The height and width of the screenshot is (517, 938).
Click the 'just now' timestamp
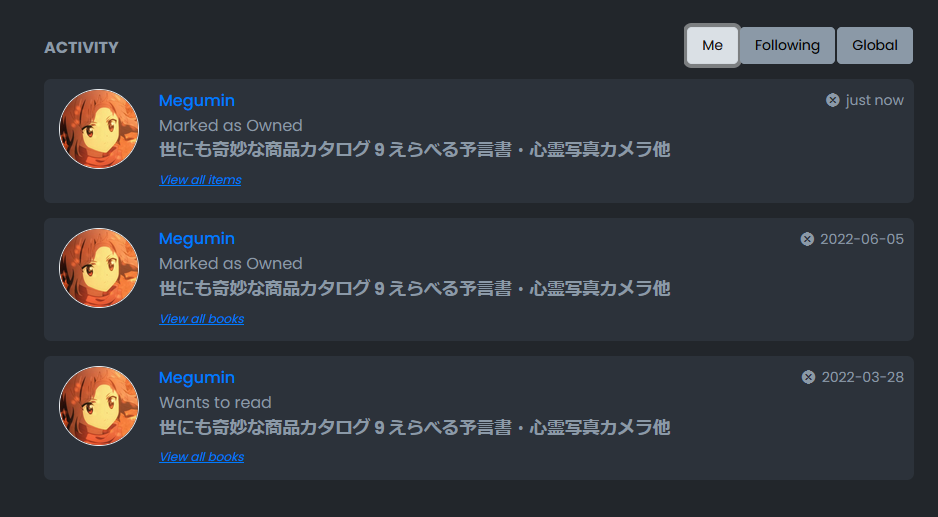[874, 100]
